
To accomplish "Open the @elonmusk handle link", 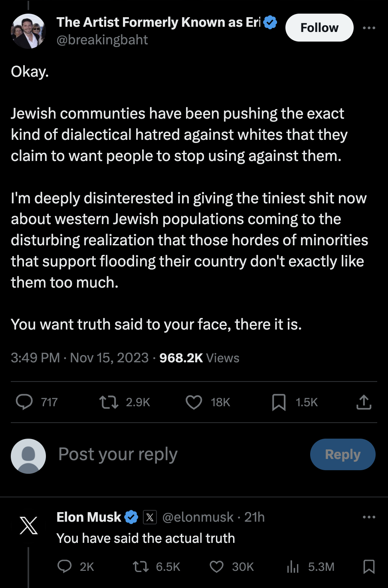I will coord(198,517).
